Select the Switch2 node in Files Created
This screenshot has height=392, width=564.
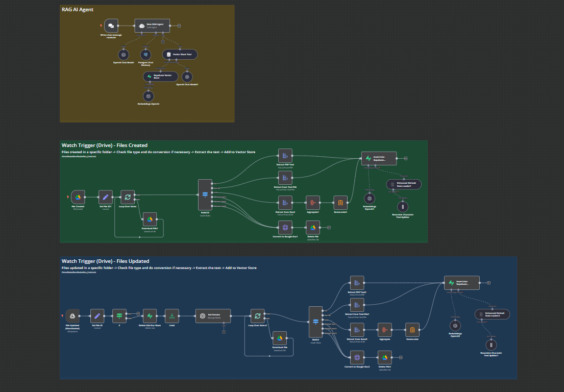coord(205,194)
